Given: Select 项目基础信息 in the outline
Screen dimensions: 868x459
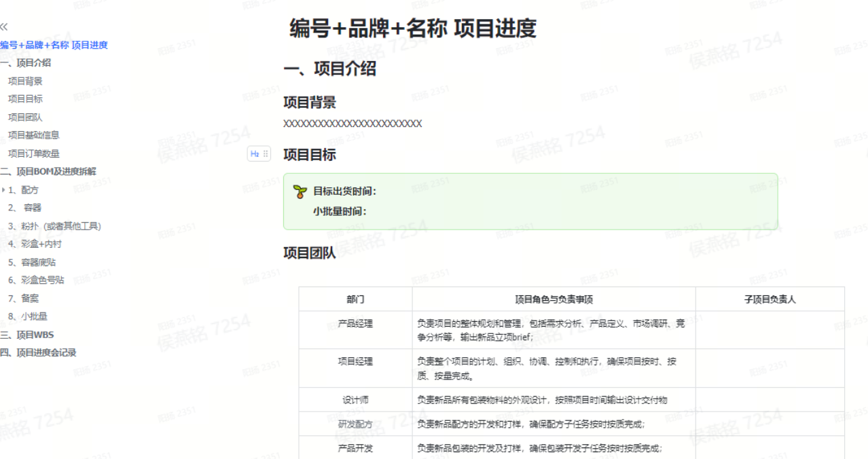Looking at the screenshot, I should [x=34, y=135].
